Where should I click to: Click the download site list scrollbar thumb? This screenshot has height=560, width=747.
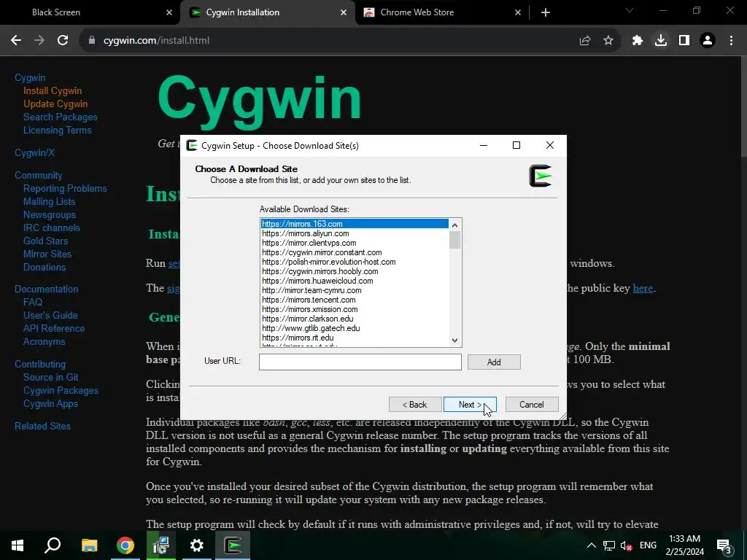[455, 240]
